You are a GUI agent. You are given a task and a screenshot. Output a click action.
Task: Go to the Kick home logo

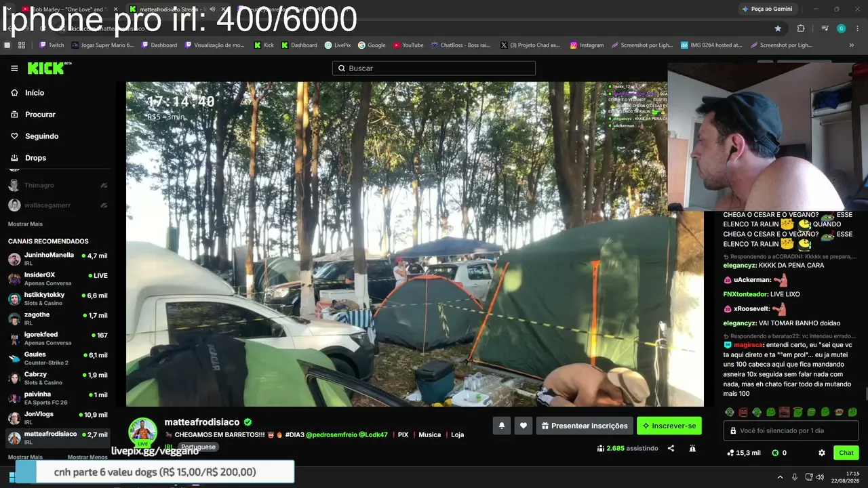coord(49,68)
